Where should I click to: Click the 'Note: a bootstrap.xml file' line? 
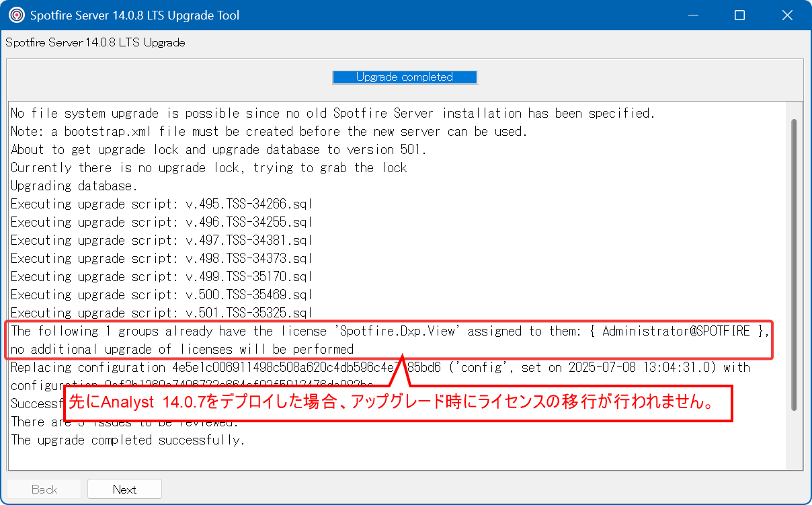click(x=269, y=131)
